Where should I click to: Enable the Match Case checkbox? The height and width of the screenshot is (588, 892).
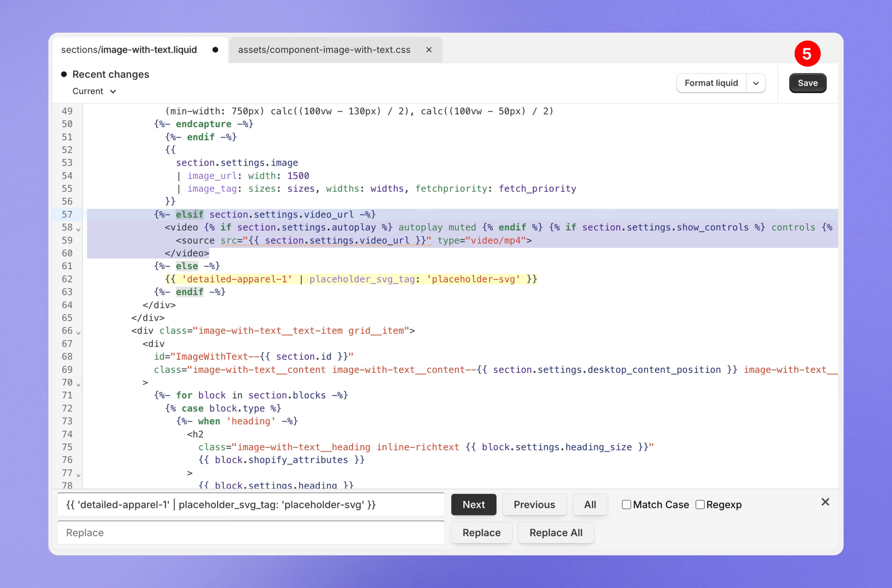coord(626,505)
